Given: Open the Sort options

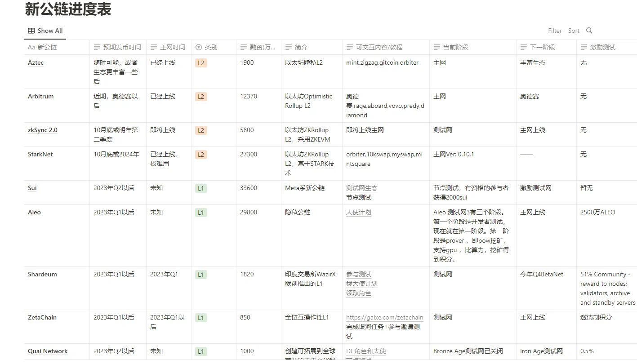Looking at the screenshot, I should coord(574,31).
